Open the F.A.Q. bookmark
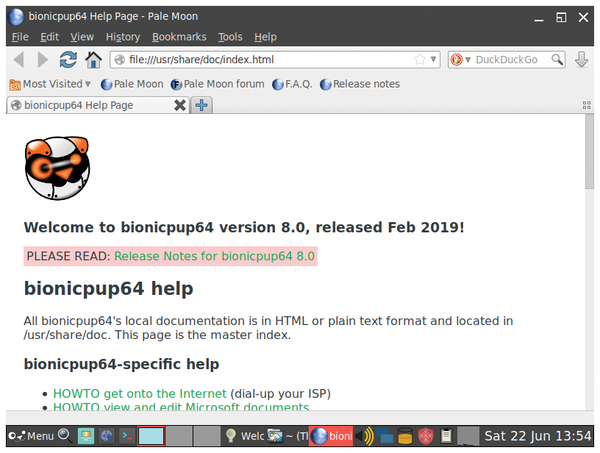The image size is (600, 453). point(292,84)
